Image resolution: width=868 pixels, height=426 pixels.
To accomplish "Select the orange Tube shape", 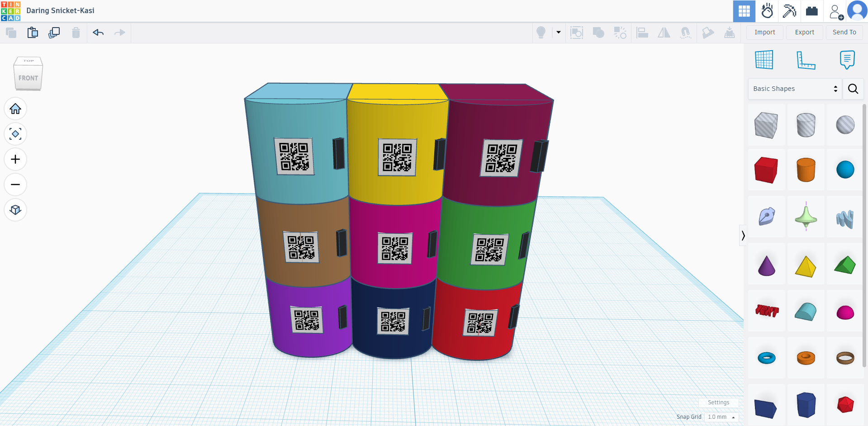I will (806, 358).
